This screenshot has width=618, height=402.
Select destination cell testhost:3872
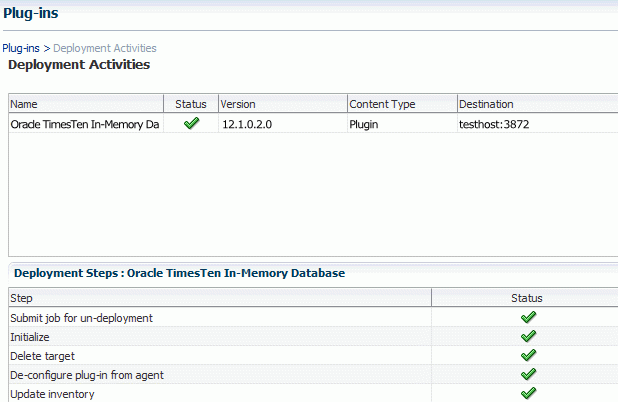(x=494, y=124)
